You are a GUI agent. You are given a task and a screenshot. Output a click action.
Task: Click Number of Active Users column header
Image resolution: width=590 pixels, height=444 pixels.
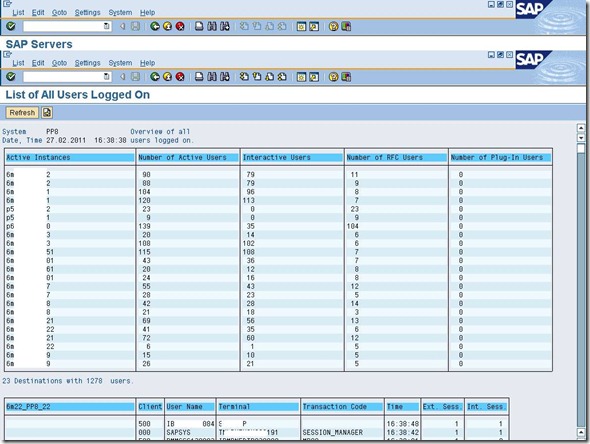[x=188, y=157]
